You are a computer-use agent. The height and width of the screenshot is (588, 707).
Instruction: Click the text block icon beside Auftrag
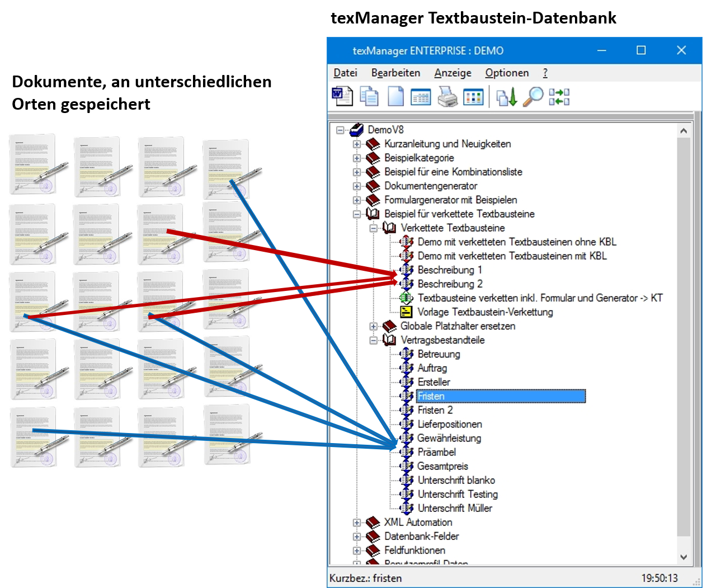point(407,368)
